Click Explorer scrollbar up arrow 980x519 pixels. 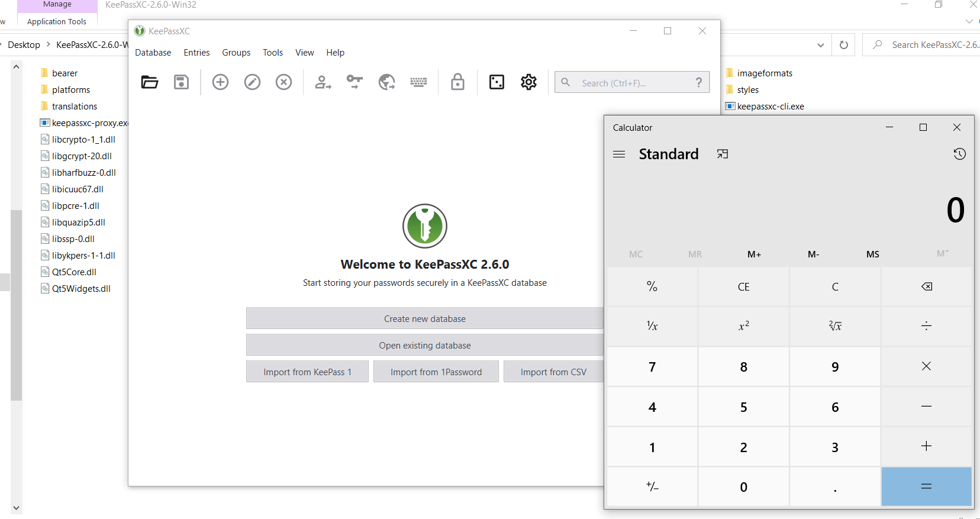16,67
